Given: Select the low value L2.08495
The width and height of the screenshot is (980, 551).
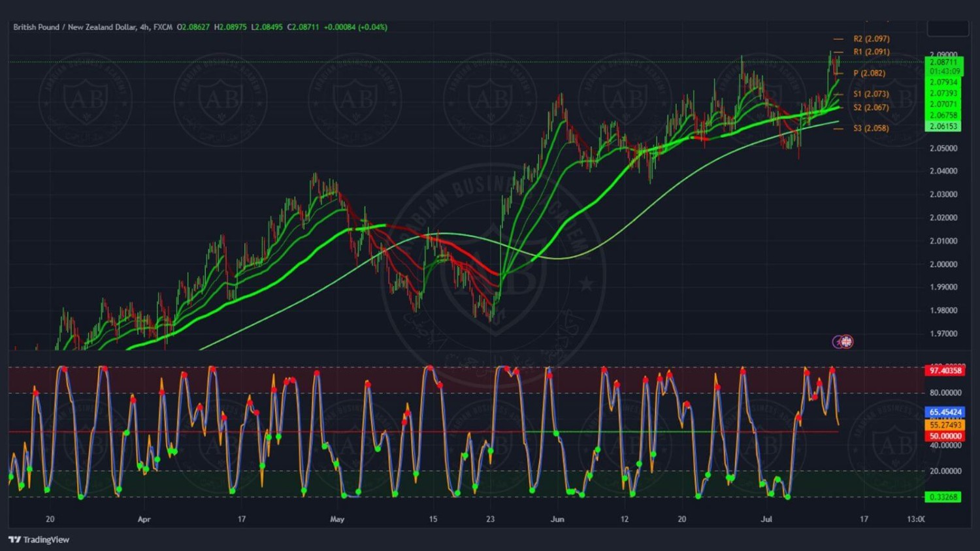Looking at the screenshot, I should [x=267, y=27].
